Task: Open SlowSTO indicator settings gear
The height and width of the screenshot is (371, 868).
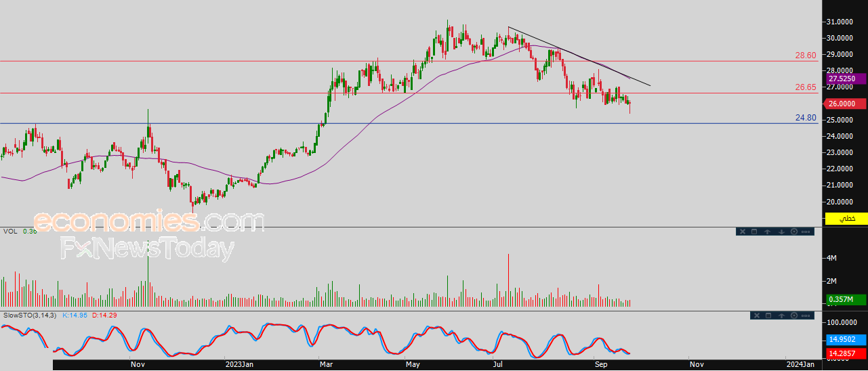Action: pos(793,315)
